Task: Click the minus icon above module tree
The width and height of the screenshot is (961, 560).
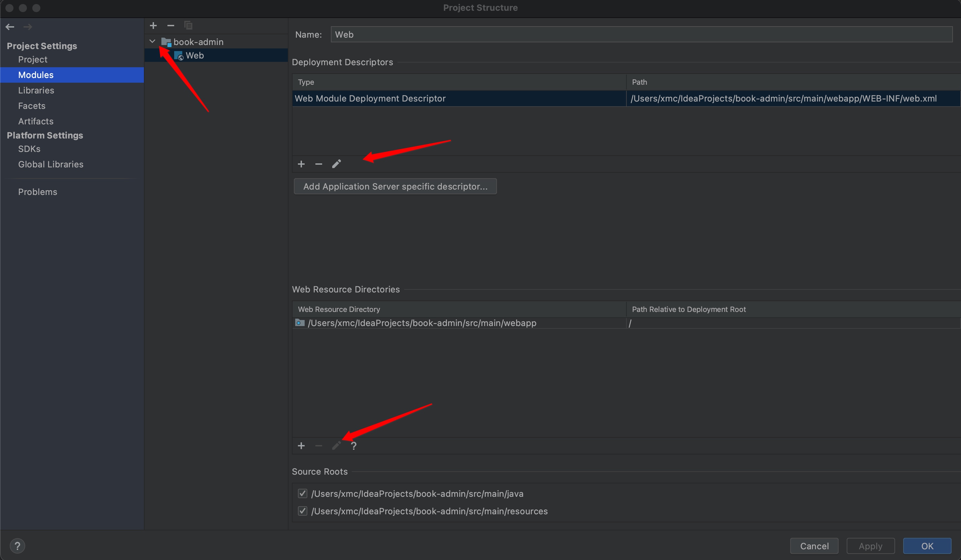Action: [x=171, y=26]
